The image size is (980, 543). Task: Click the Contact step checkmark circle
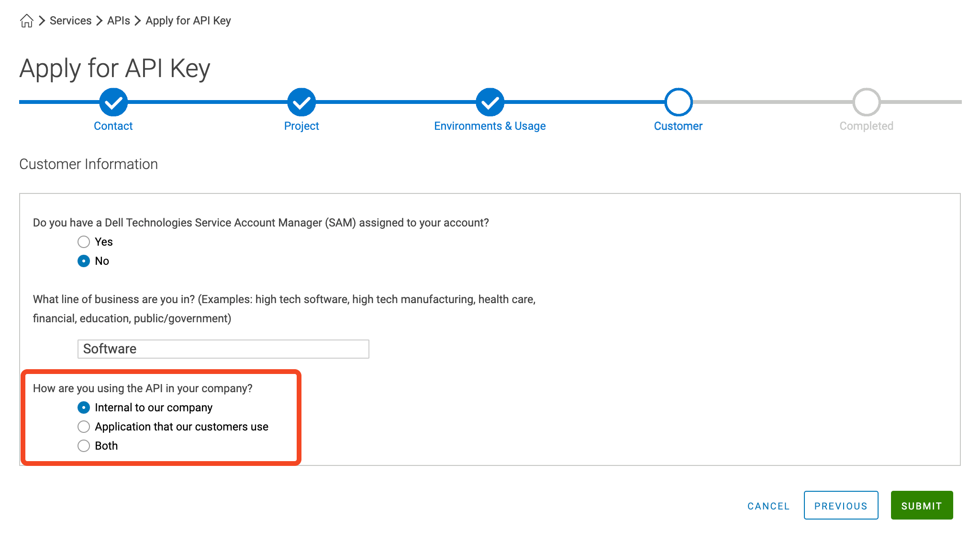click(x=113, y=102)
